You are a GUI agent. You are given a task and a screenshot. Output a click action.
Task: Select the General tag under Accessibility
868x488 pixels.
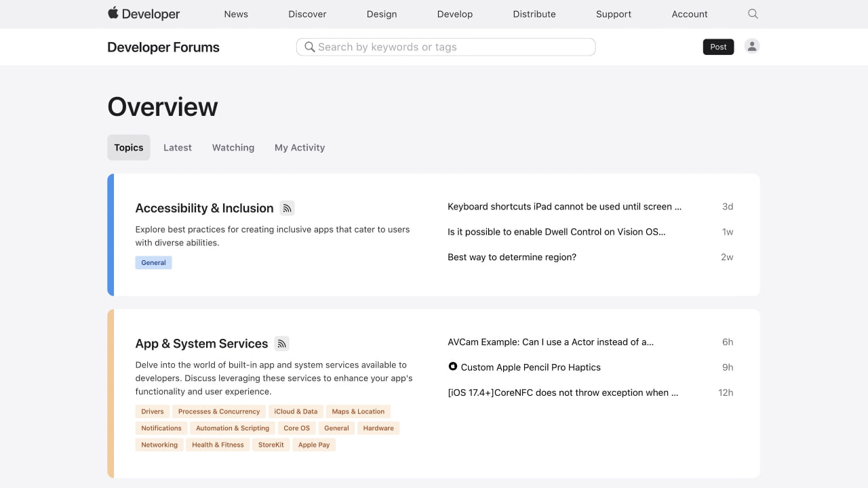click(153, 262)
